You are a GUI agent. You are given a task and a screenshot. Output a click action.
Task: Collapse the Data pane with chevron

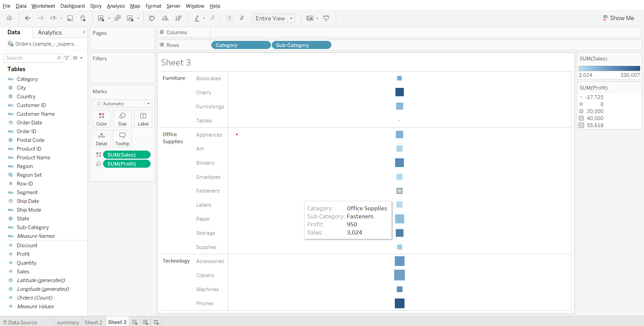84,32
